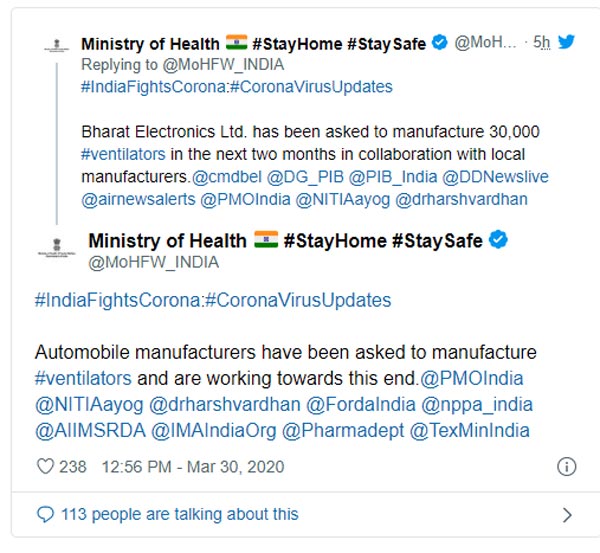The height and width of the screenshot is (553, 600).
Task: Open the tweet info icon
Action: click(x=566, y=467)
